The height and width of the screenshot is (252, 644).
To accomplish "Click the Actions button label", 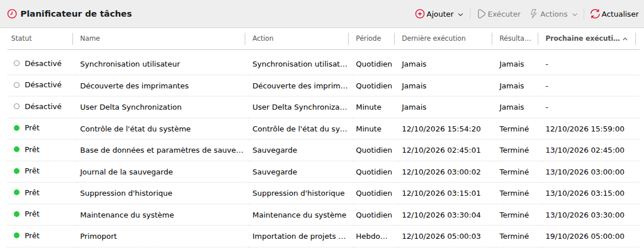I will pyautogui.click(x=554, y=14).
